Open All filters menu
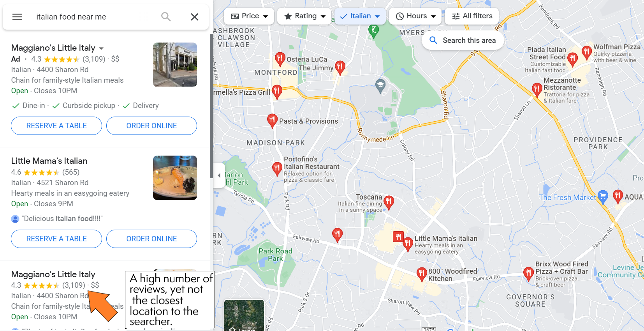 pyautogui.click(x=472, y=16)
